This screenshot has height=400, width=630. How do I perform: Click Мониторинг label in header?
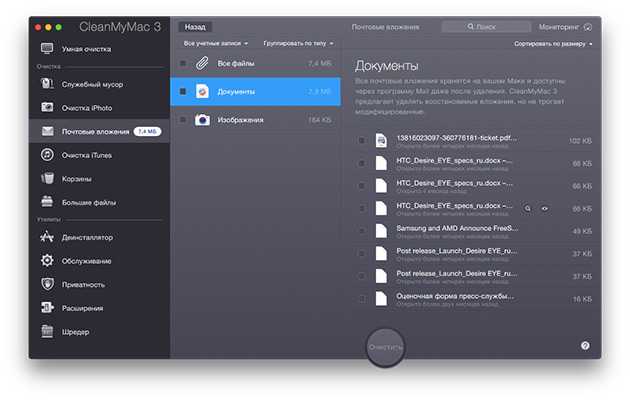(x=559, y=27)
